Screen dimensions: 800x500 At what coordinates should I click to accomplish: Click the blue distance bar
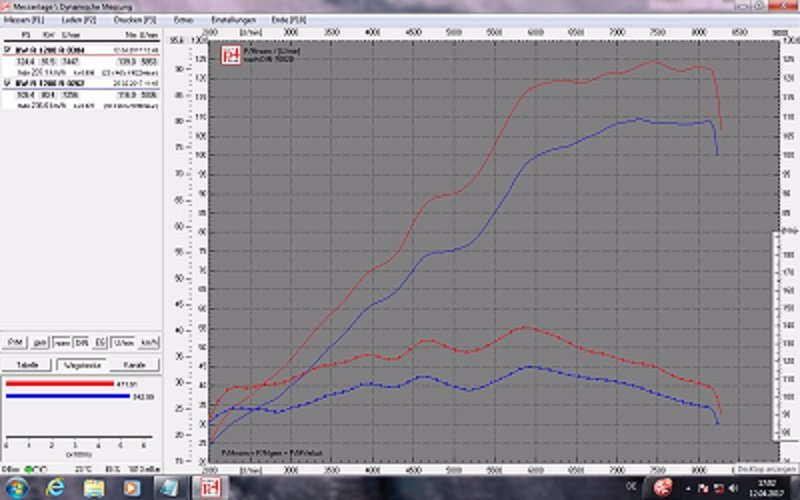point(68,396)
